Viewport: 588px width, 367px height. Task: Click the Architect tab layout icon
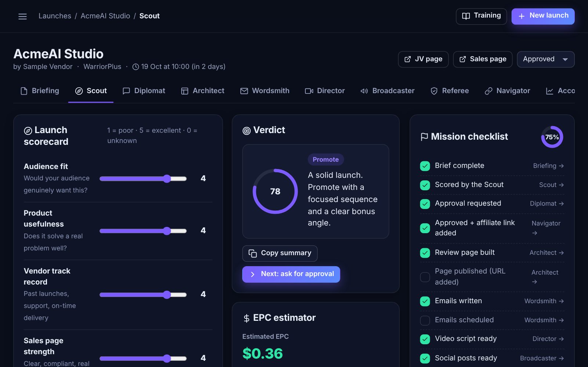coord(185,91)
